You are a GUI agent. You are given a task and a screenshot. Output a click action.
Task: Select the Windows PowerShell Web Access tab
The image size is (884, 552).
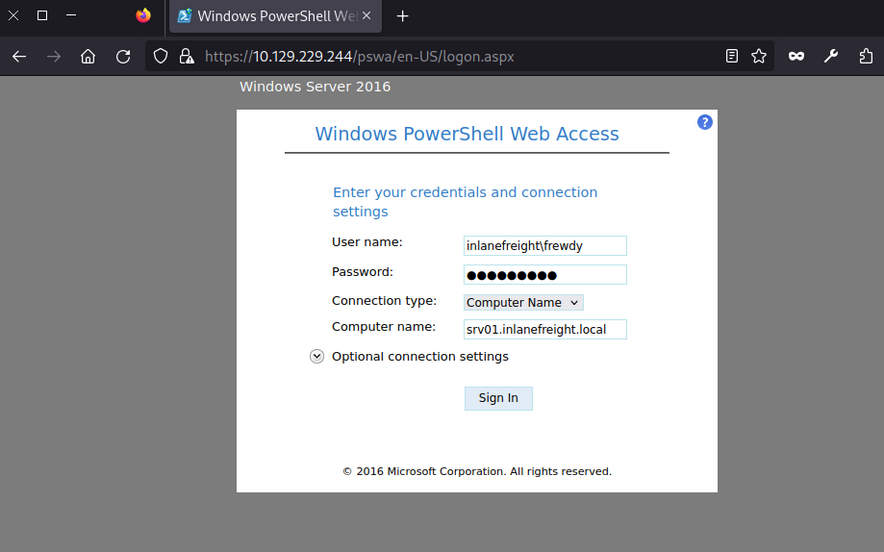click(276, 16)
